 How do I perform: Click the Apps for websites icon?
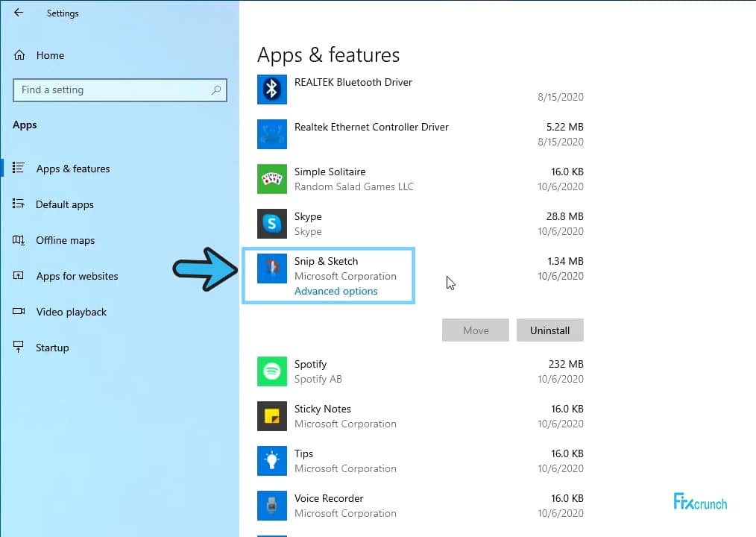coord(19,275)
